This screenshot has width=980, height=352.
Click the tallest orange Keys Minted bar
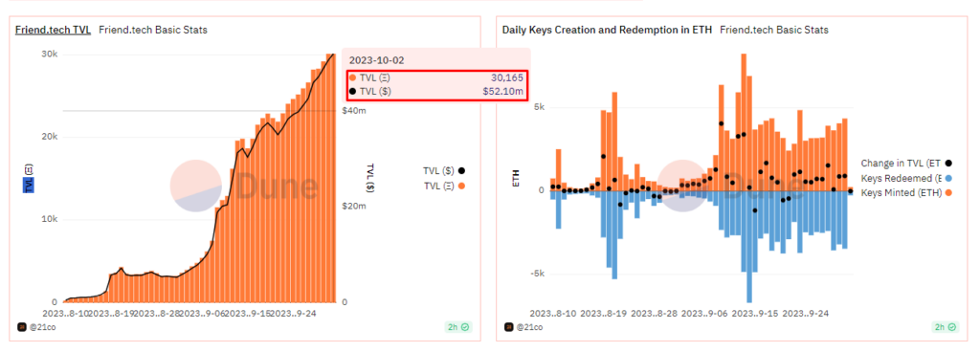click(743, 121)
